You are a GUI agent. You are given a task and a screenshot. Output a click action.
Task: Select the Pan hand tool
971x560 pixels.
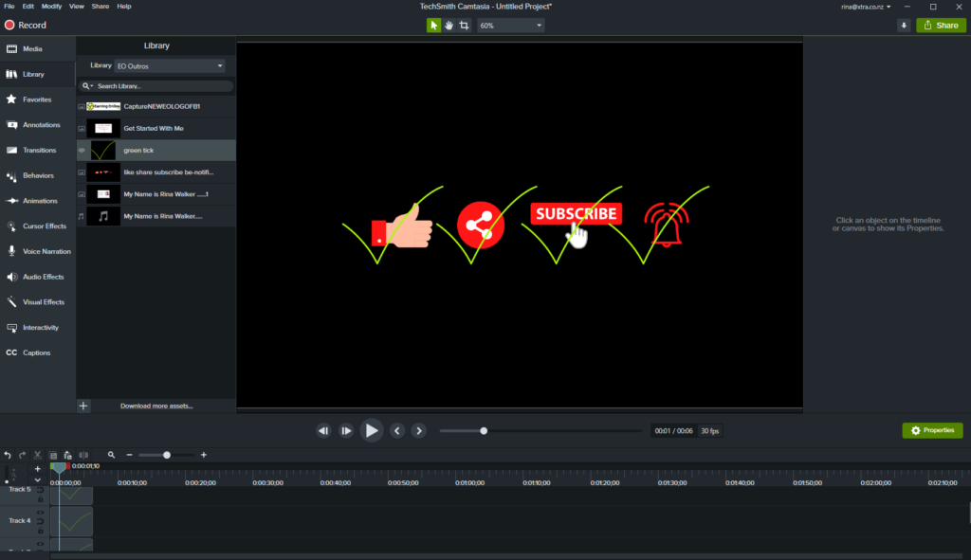(x=449, y=26)
